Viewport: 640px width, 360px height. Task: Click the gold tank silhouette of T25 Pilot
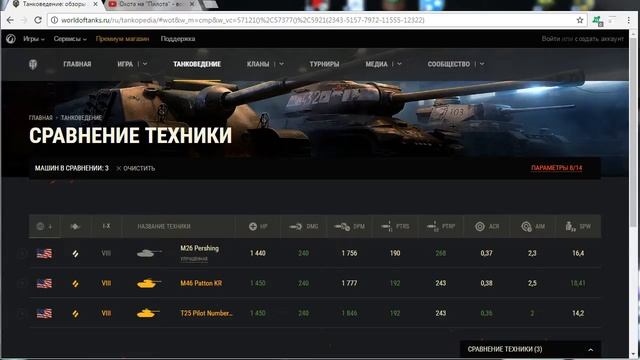(x=148, y=313)
